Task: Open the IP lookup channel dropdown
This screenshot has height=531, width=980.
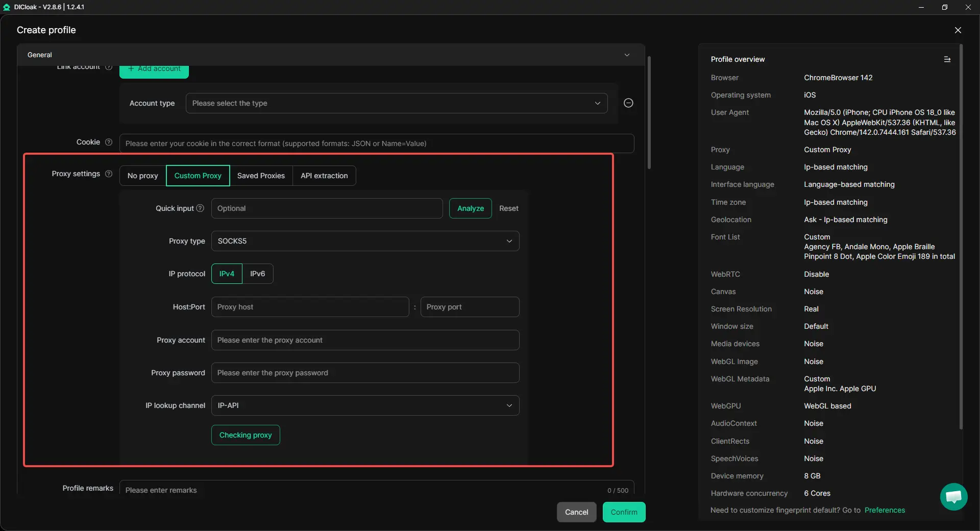Action: click(365, 405)
